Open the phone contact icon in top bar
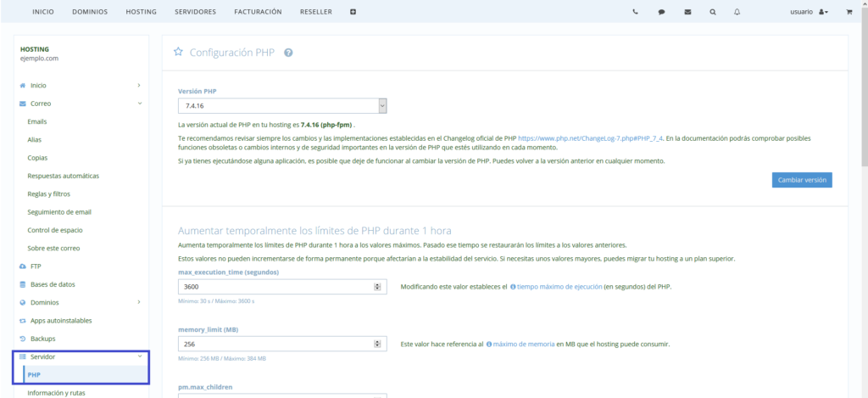Screen dimensions: 868x398 [x=635, y=12]
